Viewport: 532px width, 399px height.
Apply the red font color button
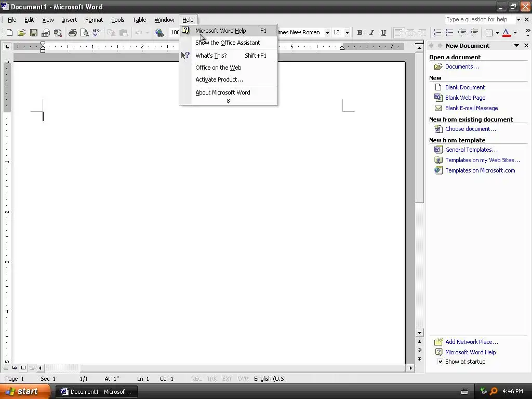(x=506, y=33)
